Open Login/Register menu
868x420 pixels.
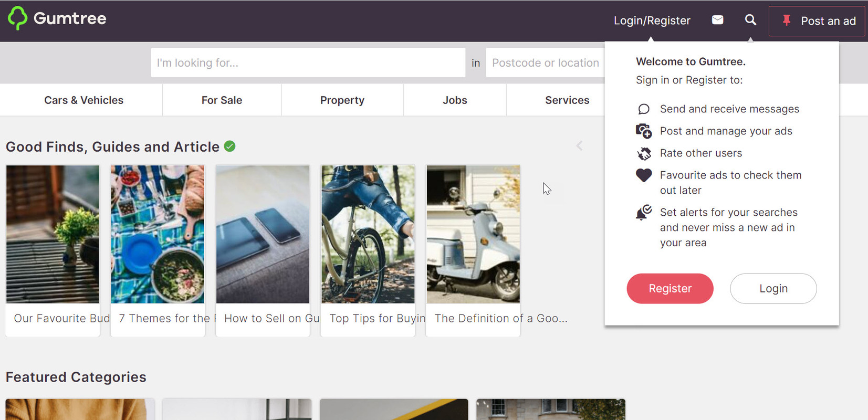pyautogui.click(x=652, y=20)
